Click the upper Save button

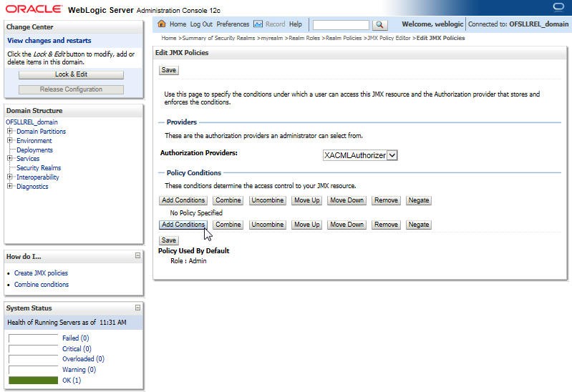click(169, 70)
